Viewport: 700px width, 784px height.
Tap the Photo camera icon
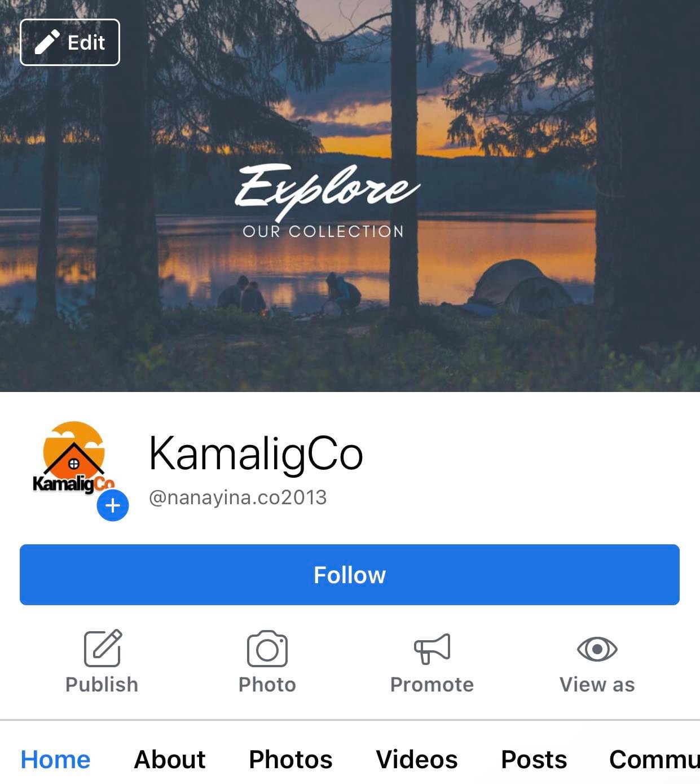pyautogui.click(x=267, y=649)
